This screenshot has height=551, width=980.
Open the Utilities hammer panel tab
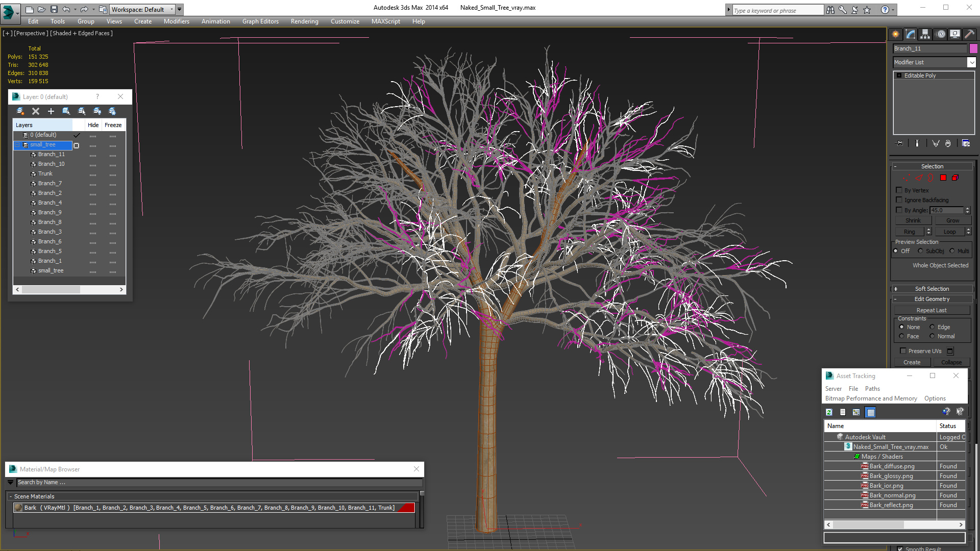pyautogui.click(x=969, y=34)
